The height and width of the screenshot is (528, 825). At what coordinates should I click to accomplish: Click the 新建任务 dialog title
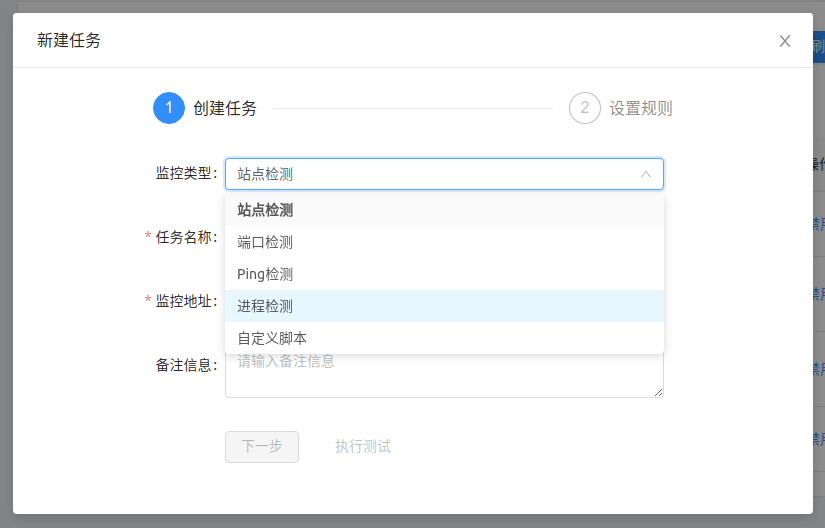coord(69,41)
